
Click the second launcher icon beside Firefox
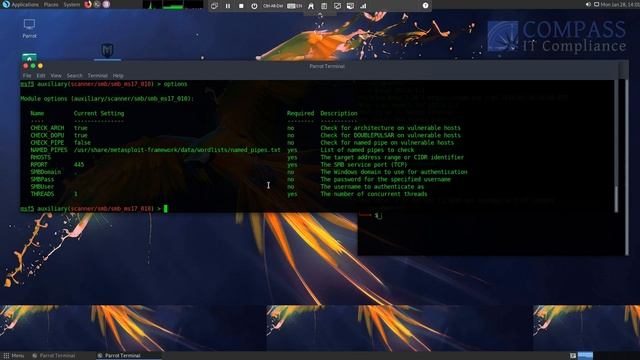coord(97,4)
